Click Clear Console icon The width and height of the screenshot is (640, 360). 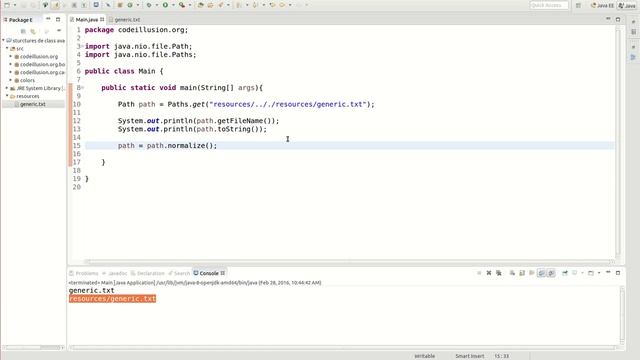(512, 273)
